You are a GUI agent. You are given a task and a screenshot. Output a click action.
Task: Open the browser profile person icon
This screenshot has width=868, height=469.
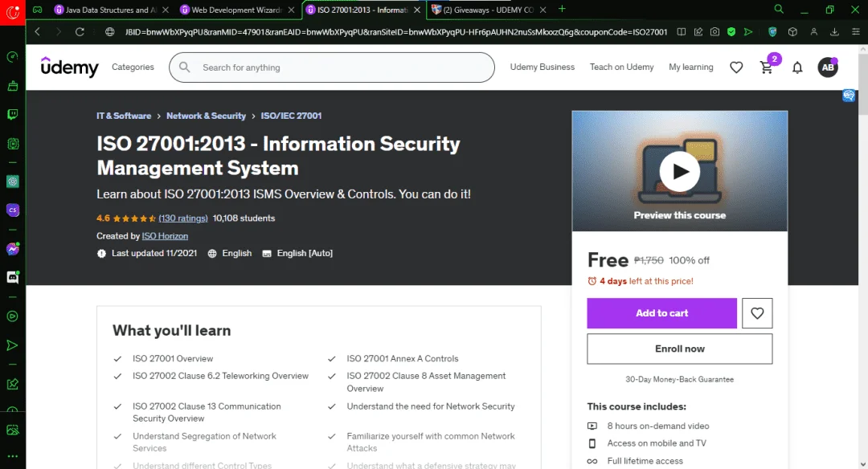813,32
